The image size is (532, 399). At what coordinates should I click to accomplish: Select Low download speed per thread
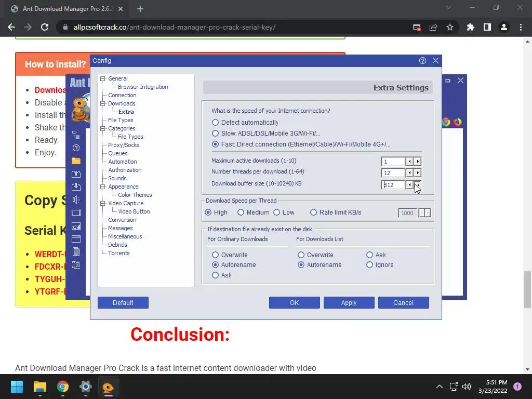284,212
